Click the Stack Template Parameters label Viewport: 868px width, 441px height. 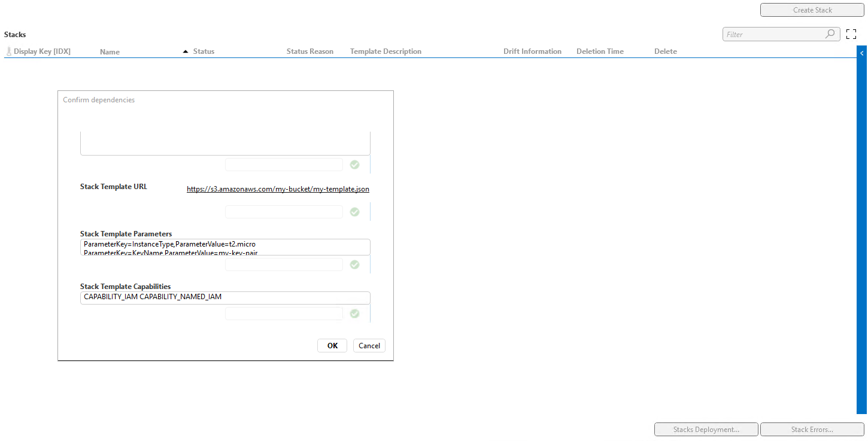[x=126, y=234]
